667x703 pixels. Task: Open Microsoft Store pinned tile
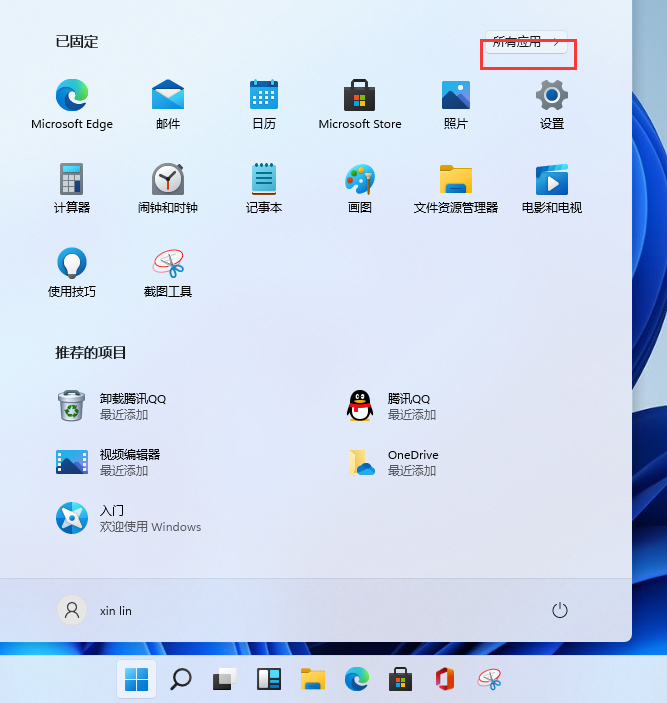coord(359,104)
